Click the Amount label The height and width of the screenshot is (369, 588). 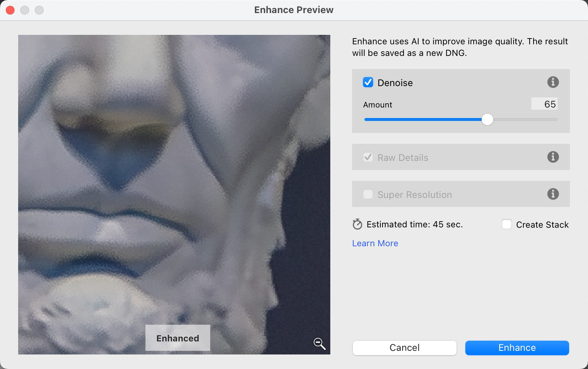[377, 105]
